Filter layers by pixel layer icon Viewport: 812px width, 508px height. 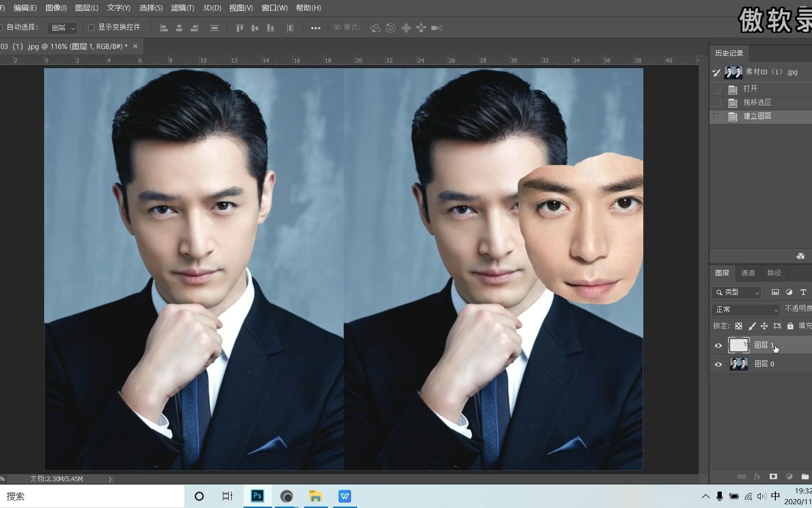coord(775,292)
